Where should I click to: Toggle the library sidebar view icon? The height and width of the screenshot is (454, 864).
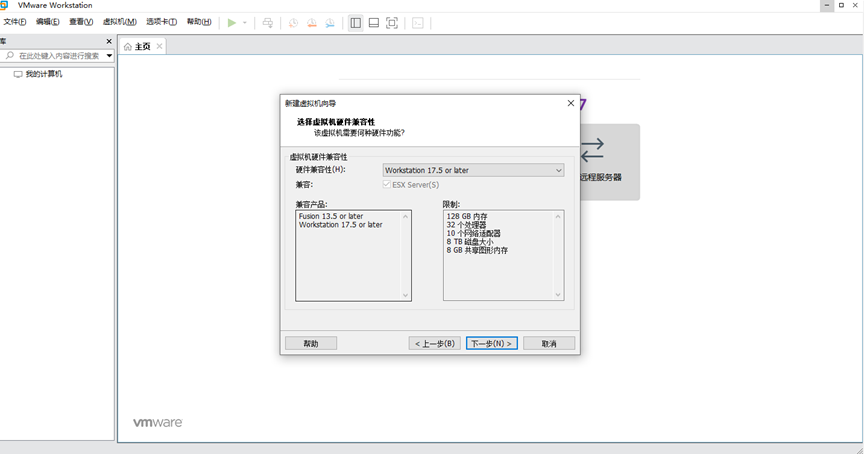[x=356, y=23]
